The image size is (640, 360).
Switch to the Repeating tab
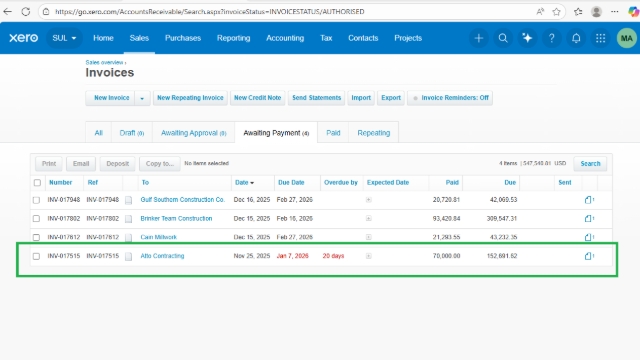pyautogui.click(x=373, y=133)
